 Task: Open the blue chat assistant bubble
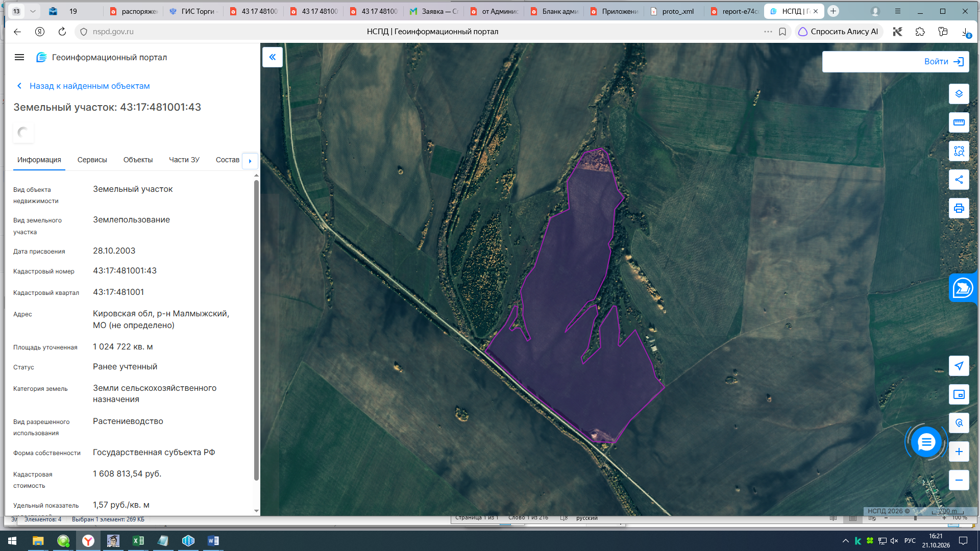click(926, 442)
